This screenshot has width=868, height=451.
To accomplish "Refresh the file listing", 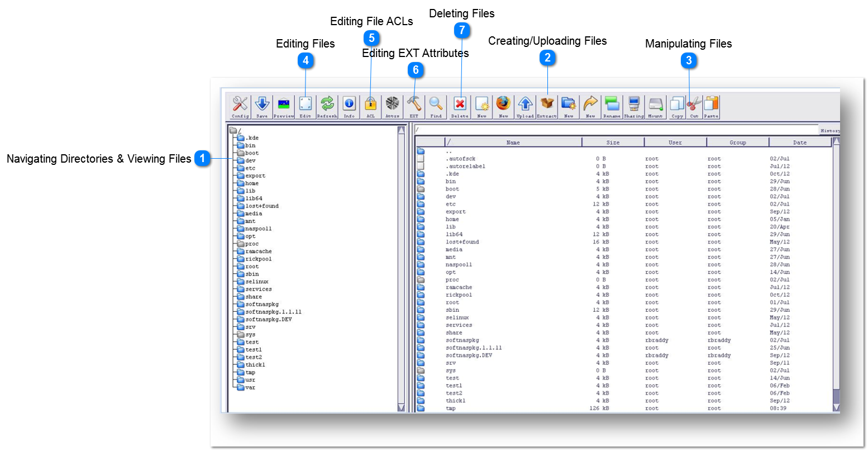I will coord(327,106).
